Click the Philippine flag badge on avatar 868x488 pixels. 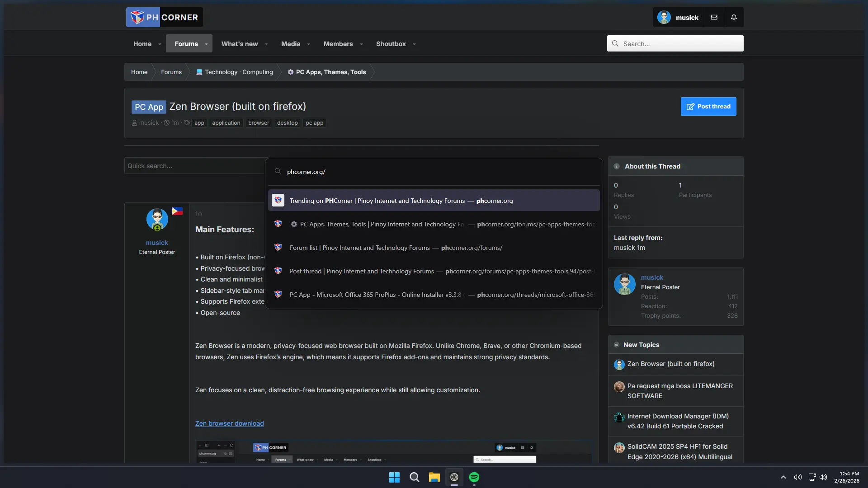177,211
